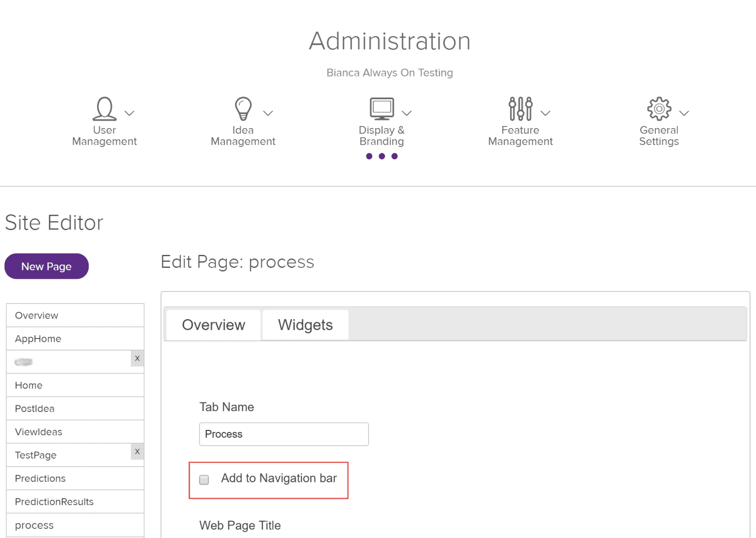Image resolution: width=756 pixels, height=538 pixels.
Task: Switch to the Widgets tab
Action: [x=305, y=325]
